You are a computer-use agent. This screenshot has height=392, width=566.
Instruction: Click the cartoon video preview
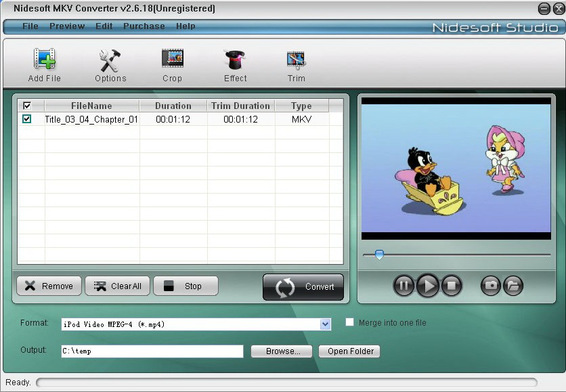click(456, 169)
